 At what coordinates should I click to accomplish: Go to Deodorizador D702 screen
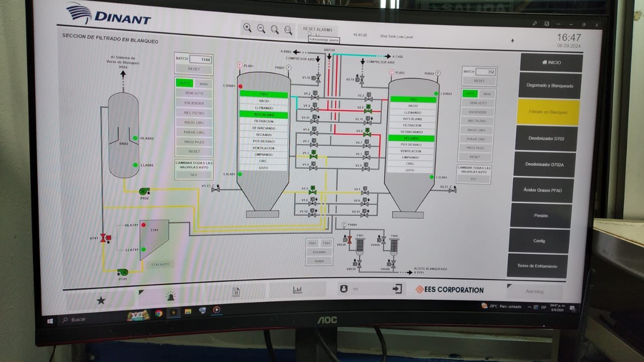click(546, 138)
